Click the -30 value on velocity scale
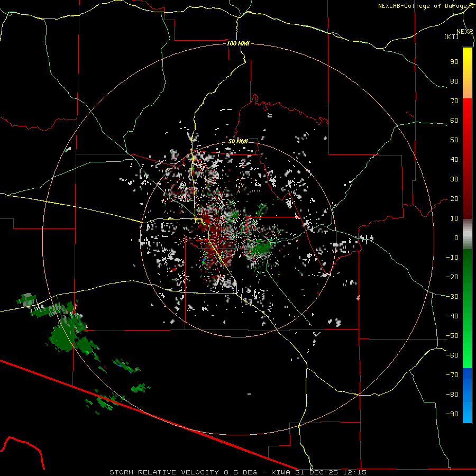The image size is (476, 476). tap(452, 297)
